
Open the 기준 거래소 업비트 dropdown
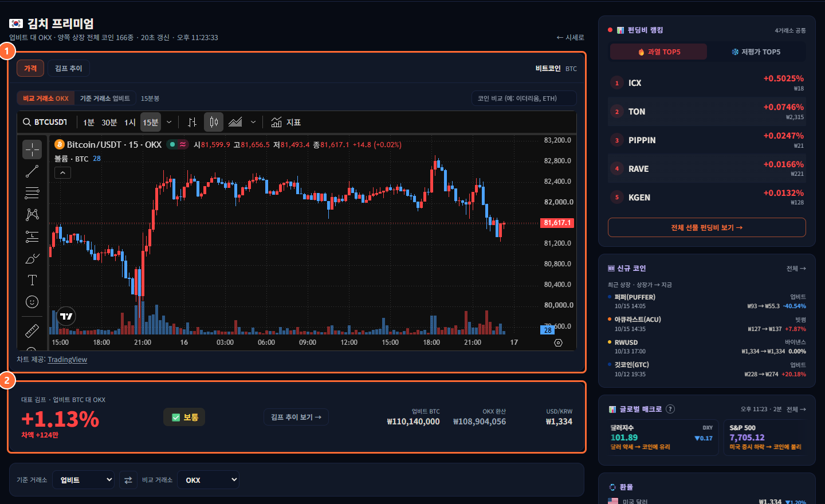point(84,480)
